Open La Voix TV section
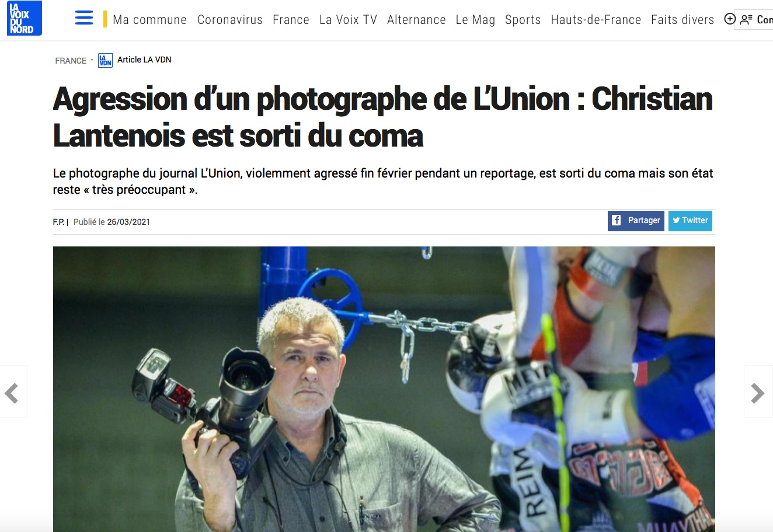 coord(348,20)
